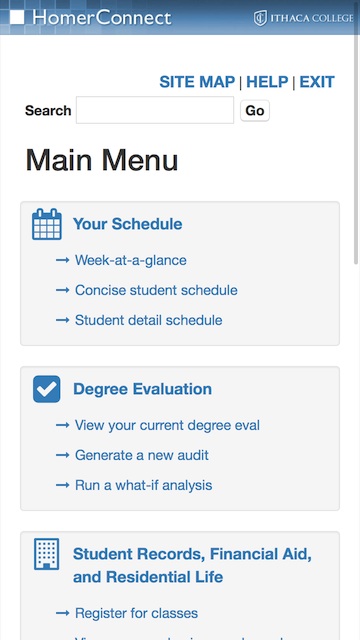Open the SITE MAP link
360x640 pixels.
pyautogui.click(x=197, y=82)
